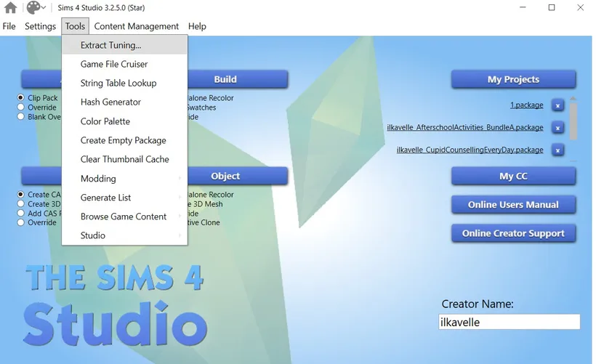
Task: Open My Projects
Action: 514,79
